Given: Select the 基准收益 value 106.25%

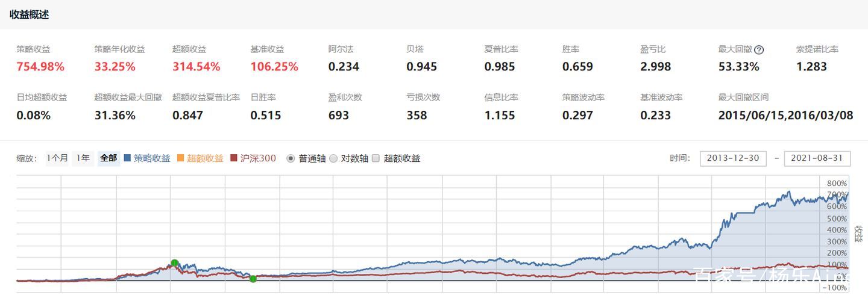Looking at the screenshot, I should [274, 67].
